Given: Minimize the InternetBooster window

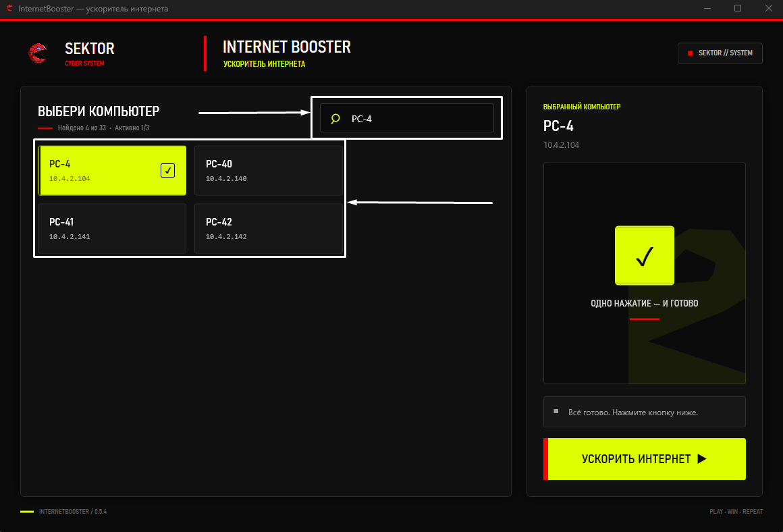Looking at the screenshot, I should [x=707, y=8].
